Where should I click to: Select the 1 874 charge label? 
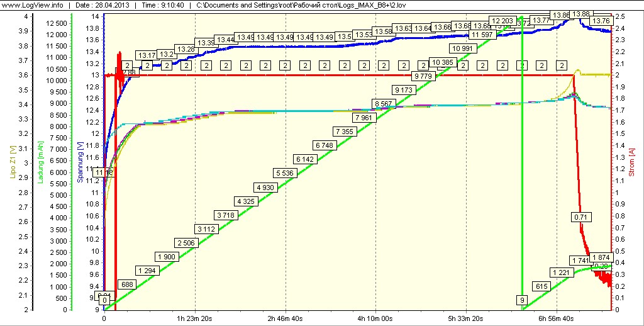[x=601, y=258]
